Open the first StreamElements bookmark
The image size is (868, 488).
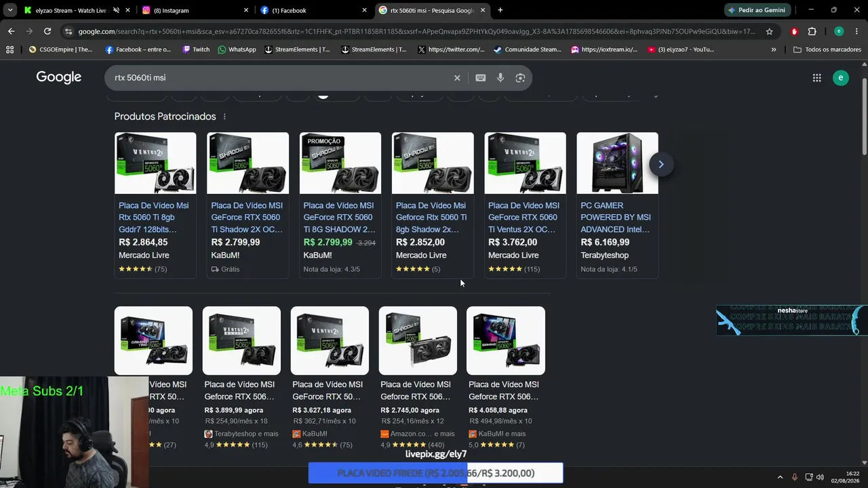tap(298, 49)
